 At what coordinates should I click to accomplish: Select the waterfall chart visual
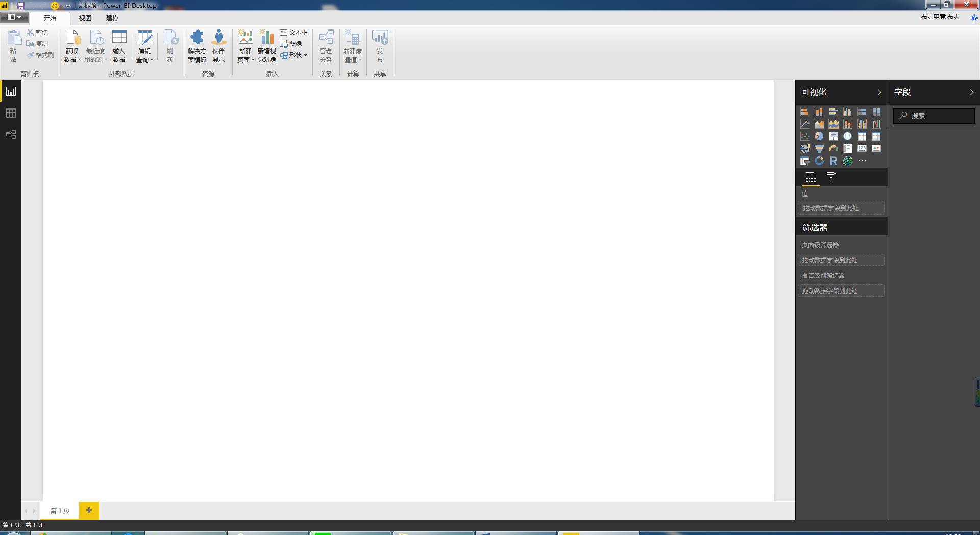point(876,124)
